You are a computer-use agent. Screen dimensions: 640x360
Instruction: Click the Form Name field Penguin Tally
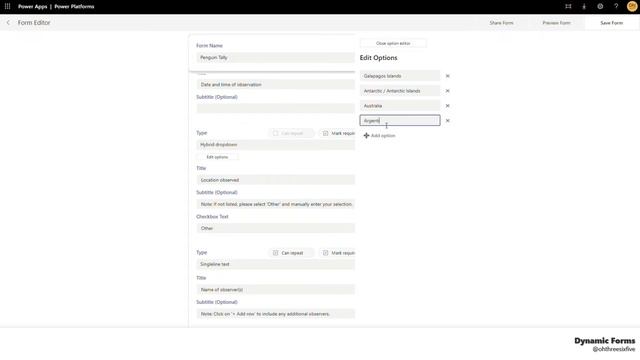point(276,58)
